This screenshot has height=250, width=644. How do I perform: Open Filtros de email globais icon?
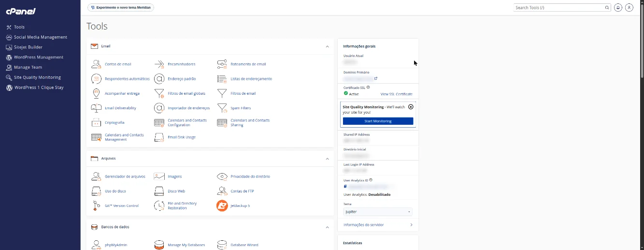point(159,93)
